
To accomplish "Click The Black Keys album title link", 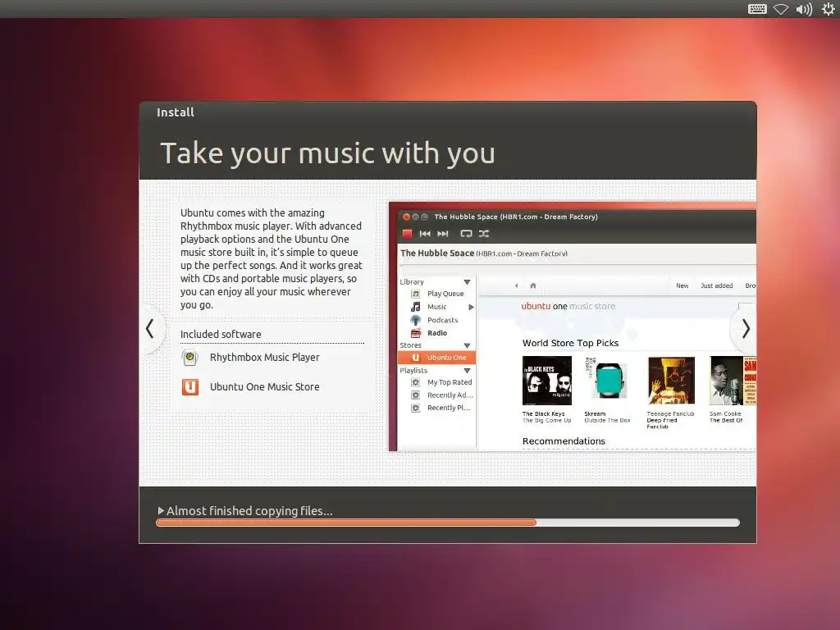I will 546,418.
